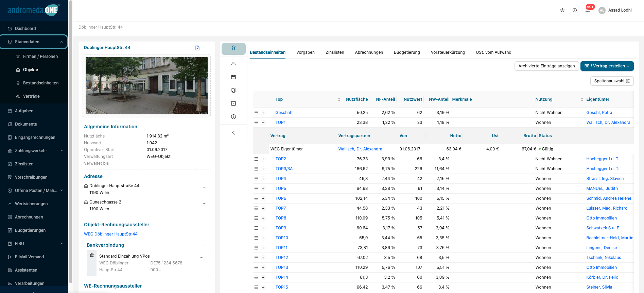The height and width of the screenshot is (293, 644).
Task: Open owner link Otto Immobilien in TOP8 row
Action: point(602,218)
